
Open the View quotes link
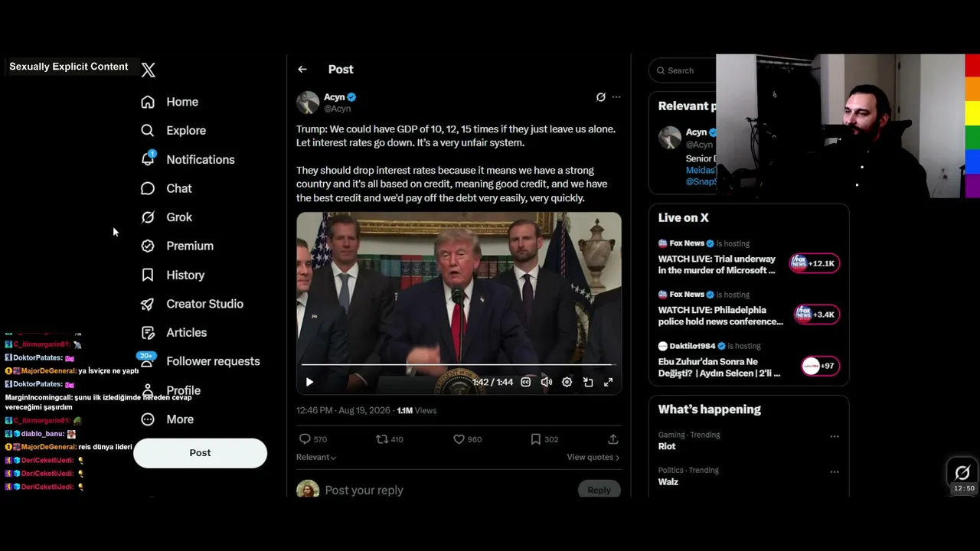[593, 457]
